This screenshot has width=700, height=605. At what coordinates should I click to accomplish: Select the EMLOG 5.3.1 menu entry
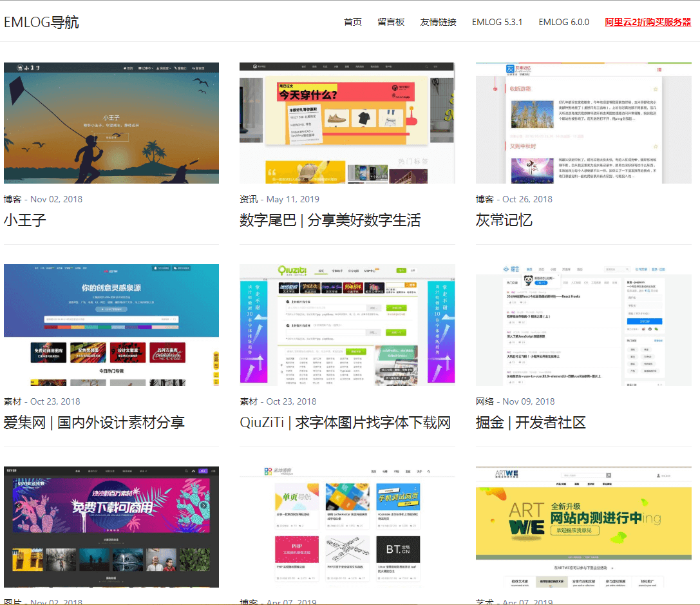[x=497, y=21]
